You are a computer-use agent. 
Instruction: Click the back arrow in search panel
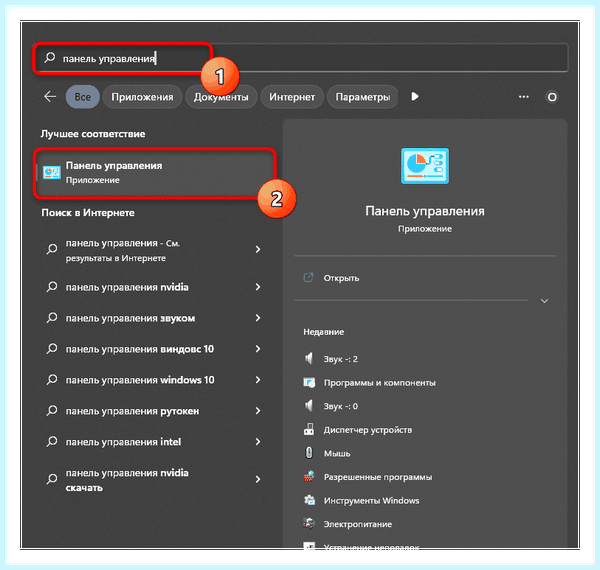point(50,97)
